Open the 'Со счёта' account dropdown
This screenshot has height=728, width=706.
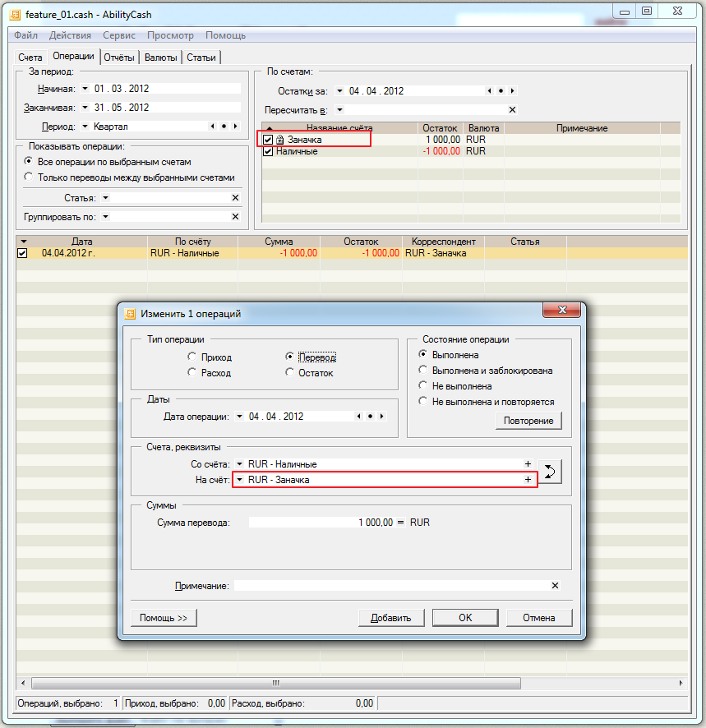point(239,464)
